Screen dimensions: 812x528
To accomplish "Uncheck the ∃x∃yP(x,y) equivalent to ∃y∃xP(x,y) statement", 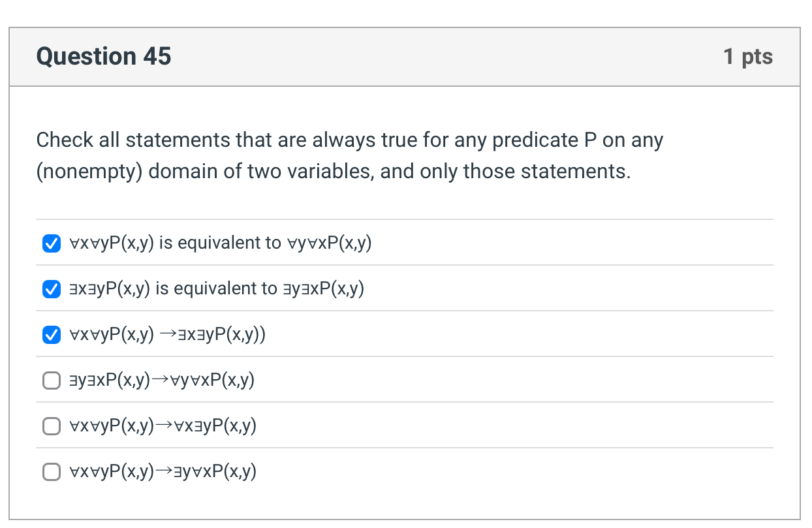I will tap(51, 288).
